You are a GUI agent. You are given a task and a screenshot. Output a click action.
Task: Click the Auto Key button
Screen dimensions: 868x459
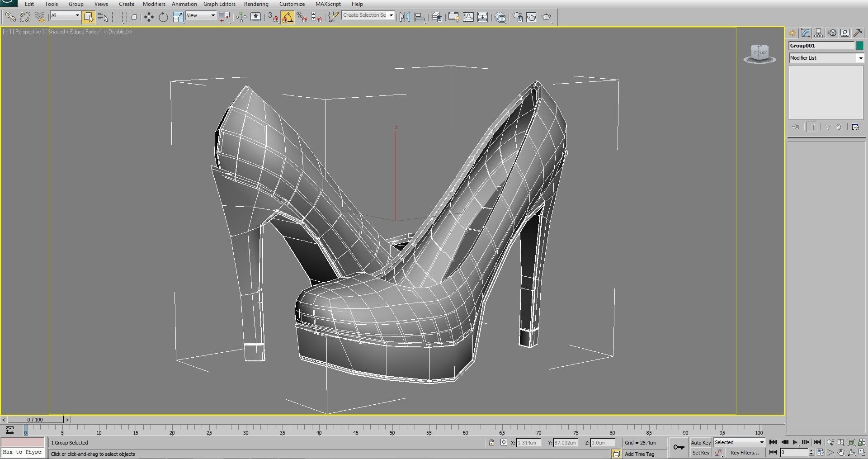pos(701,443)
